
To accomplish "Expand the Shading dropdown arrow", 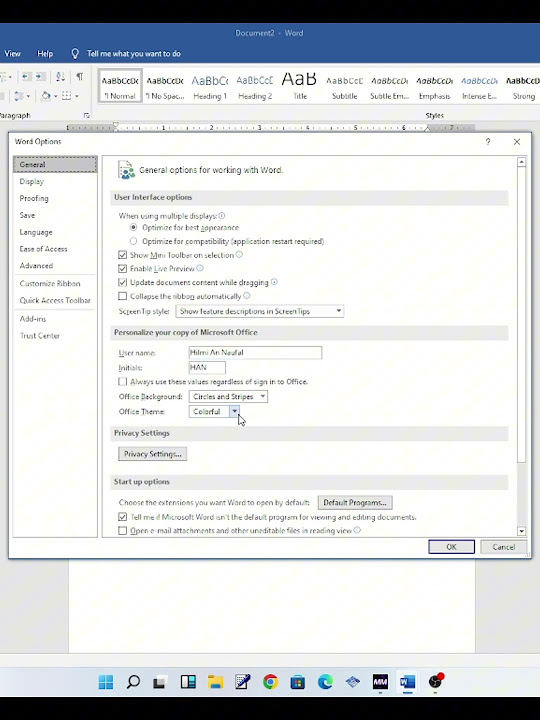I will (x=56, y=96).
